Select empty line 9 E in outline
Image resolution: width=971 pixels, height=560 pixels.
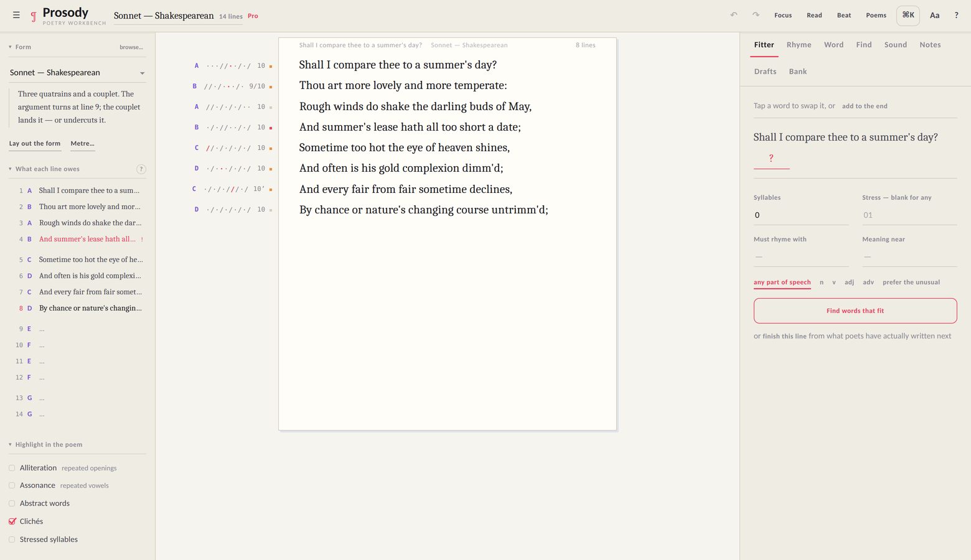[x=79, y=329]
